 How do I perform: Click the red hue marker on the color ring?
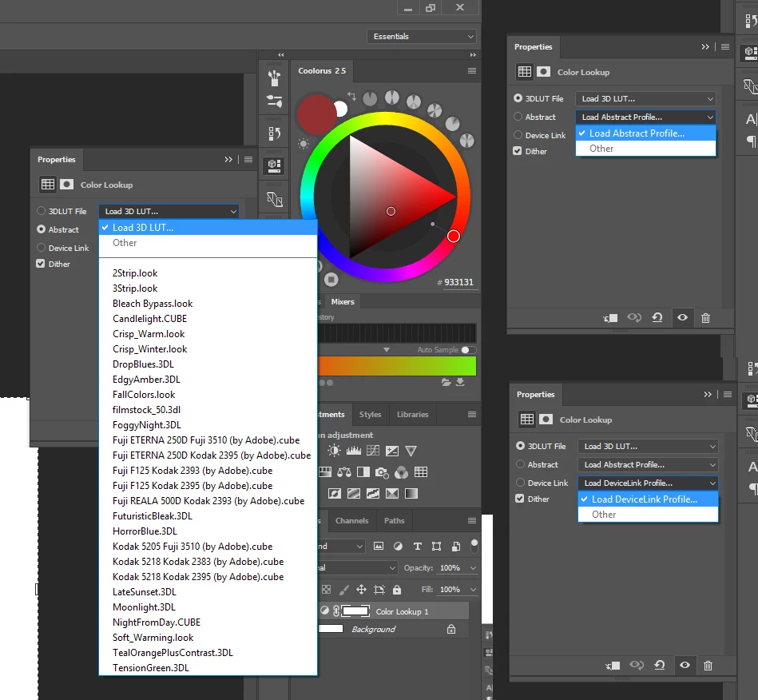454,236
